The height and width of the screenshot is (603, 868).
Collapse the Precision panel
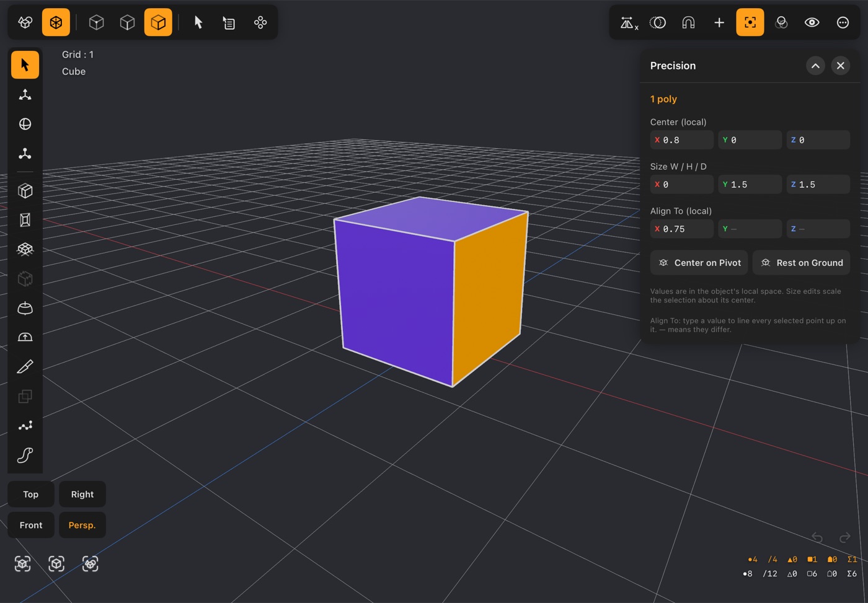[815, 66]
